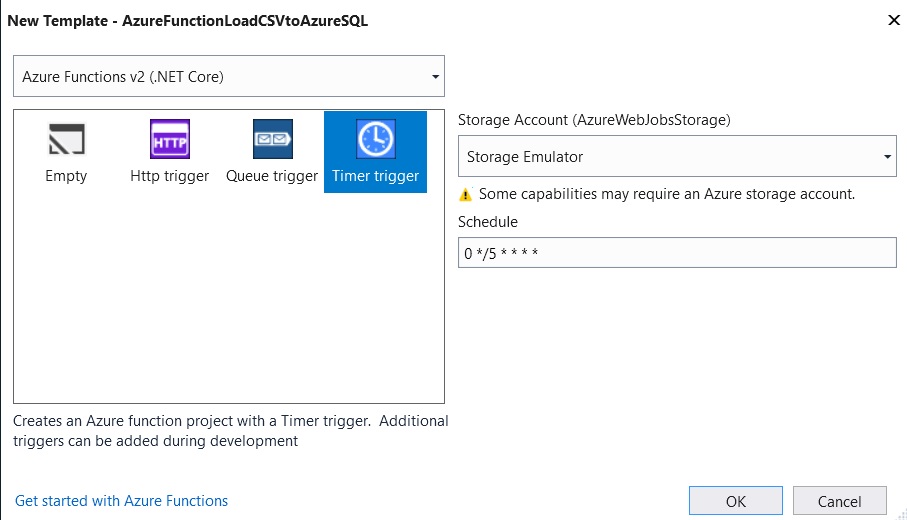
Task: Select the Timer trigger clock icon
Action: pyautogui.click(x=375, y=139)
